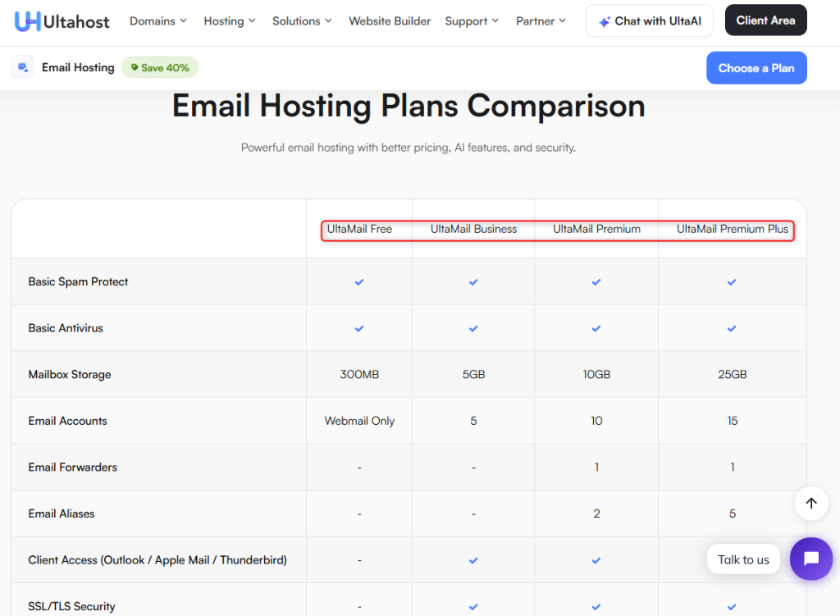Open the Solutions dropdown

[x=302, y=21]
